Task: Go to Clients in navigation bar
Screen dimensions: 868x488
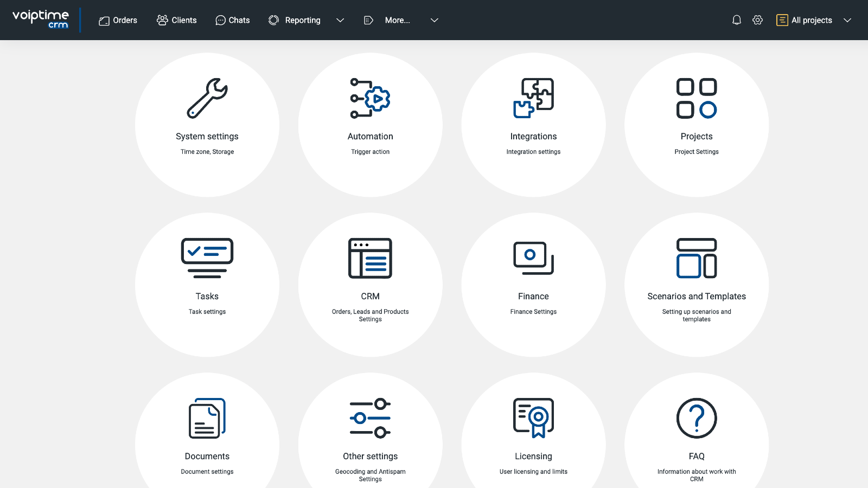Action: click(x=176, y=20)
